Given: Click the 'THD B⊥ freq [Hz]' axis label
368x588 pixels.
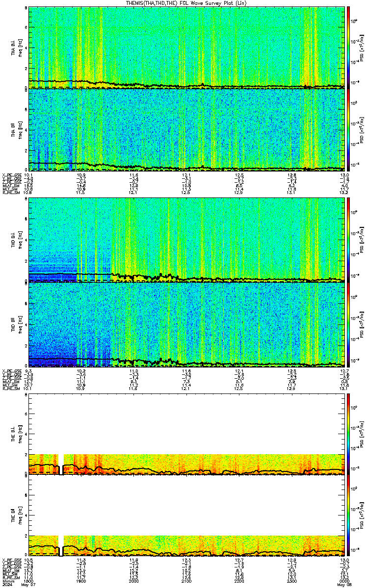Looking at the screenshot, I should pos(16,240).
